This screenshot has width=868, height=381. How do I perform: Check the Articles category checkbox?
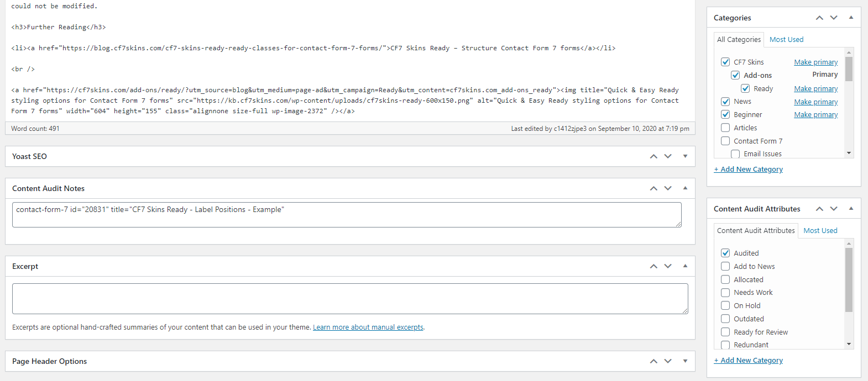pos(725,128)
